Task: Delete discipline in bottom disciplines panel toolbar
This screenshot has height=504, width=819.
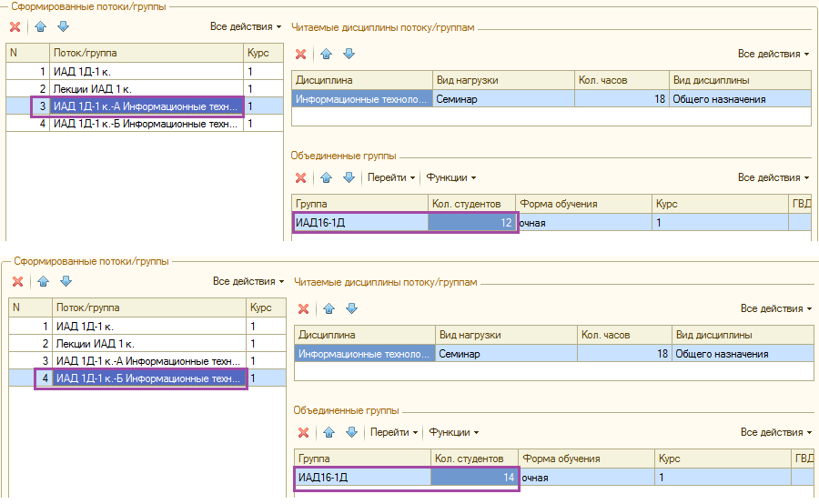Action: coord(303,308)
